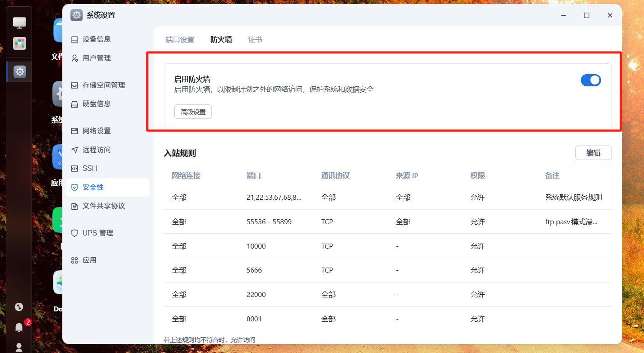The width and height of the screenshot is (644, 353).
Task: Click 允许 in the 8001 port row
Action: (478, 319)
